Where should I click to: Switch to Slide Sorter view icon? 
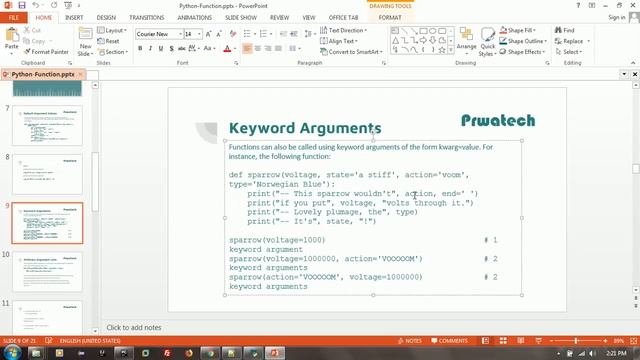503,340
